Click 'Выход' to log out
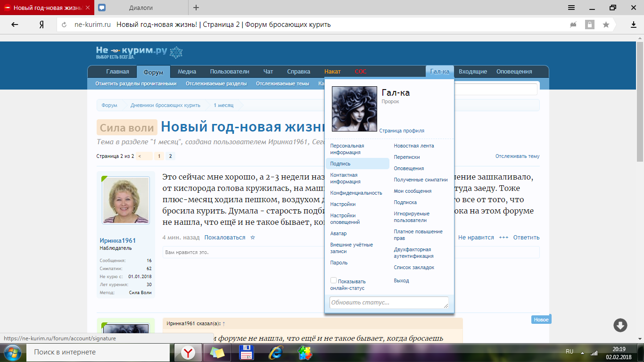Screen dimensions: 644x362 click(x=402, y=280)
